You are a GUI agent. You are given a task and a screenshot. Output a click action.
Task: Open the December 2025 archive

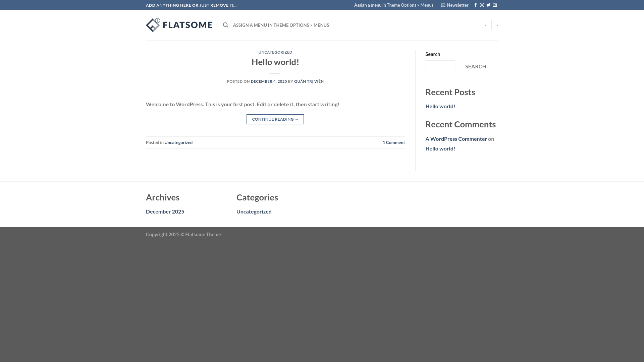point(165,212)
